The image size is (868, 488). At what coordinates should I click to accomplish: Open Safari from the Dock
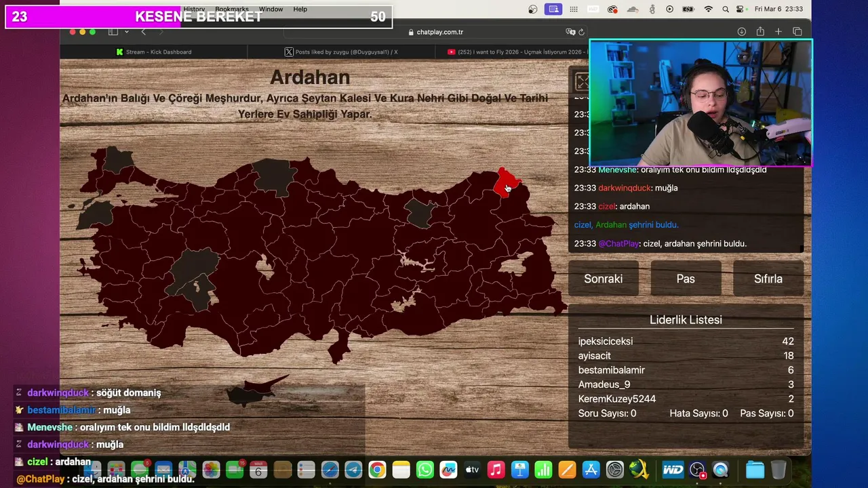(x=330, y=470)
